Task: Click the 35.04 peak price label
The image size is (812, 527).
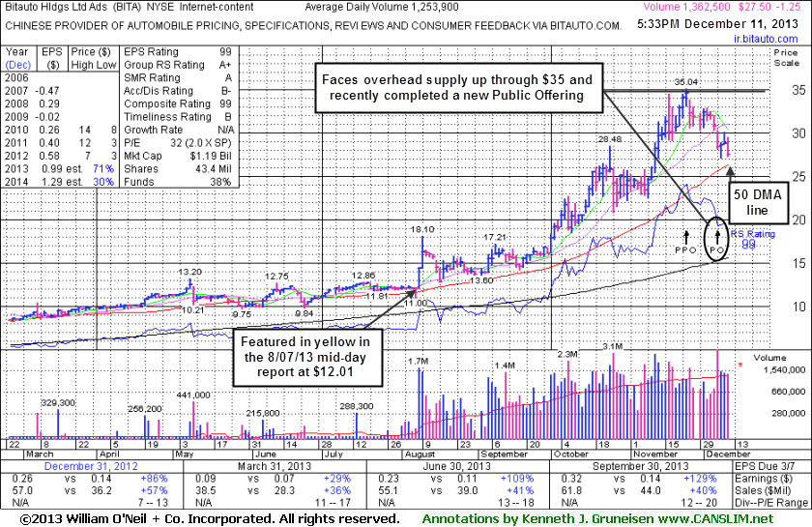Action: (686, 82)
